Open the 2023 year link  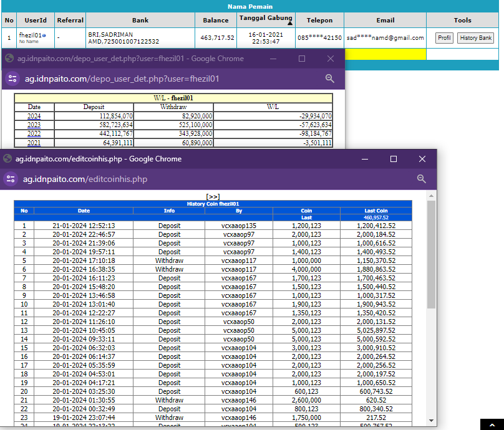pyautogui.click(x=34, y=125)
